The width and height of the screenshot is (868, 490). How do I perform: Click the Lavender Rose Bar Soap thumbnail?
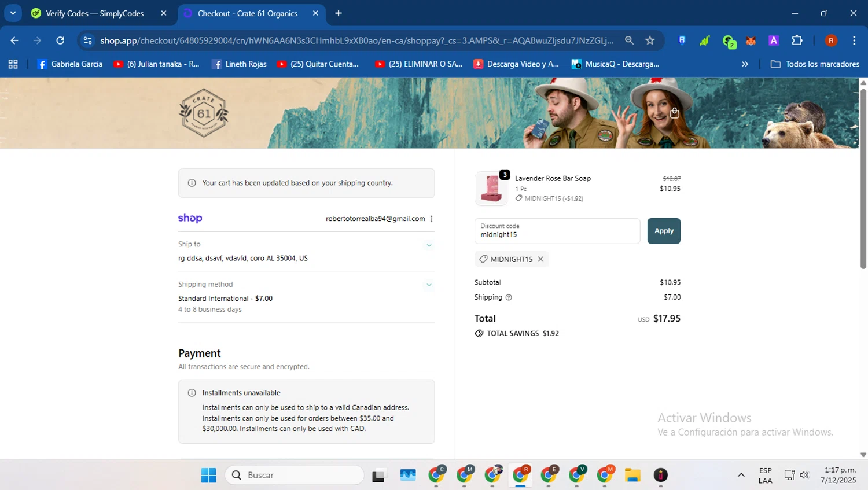(x=491, y=188)
